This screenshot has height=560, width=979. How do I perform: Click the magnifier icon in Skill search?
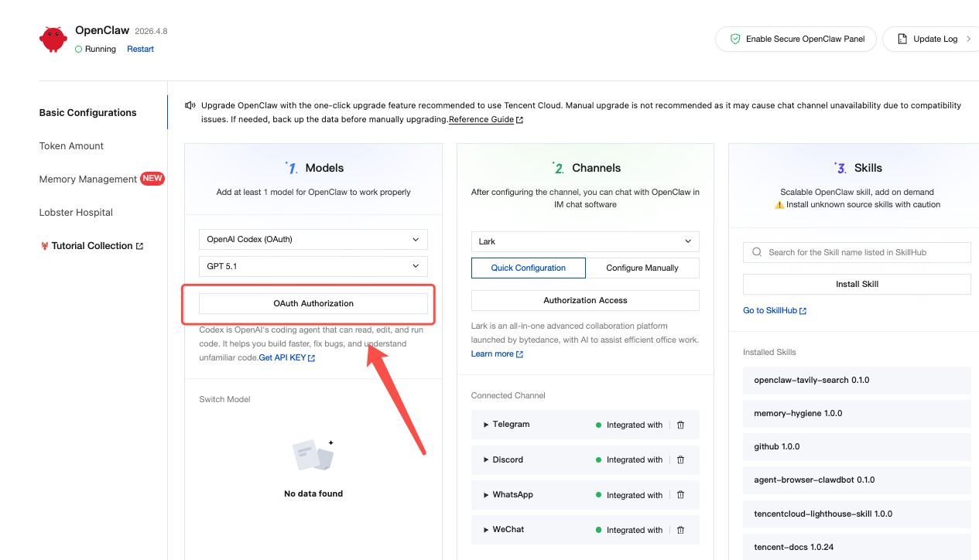[757, 252]
